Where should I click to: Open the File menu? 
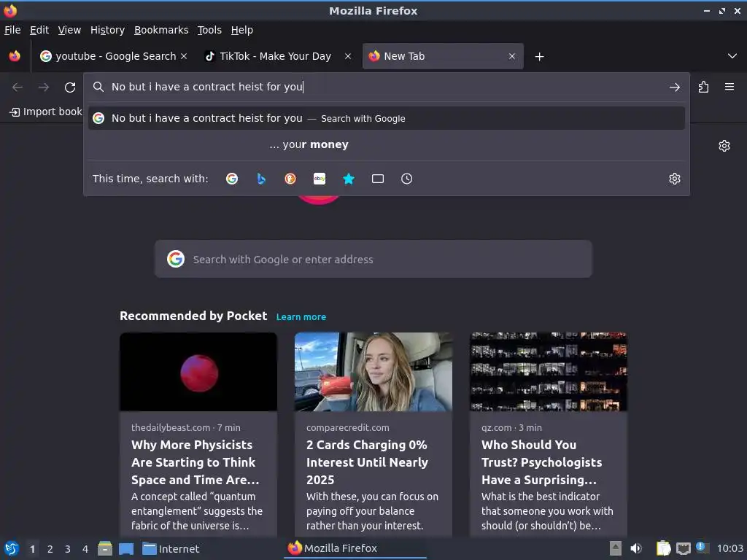click(12, 30)
